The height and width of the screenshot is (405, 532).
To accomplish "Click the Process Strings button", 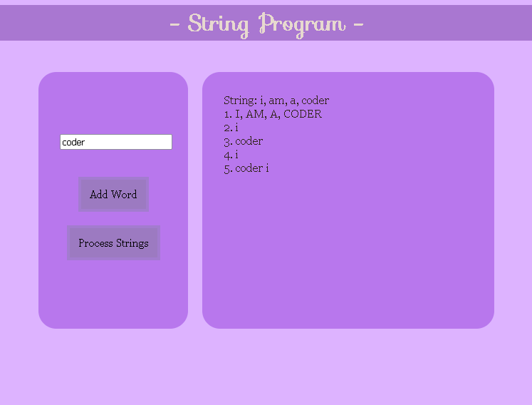I will [113, 243].
